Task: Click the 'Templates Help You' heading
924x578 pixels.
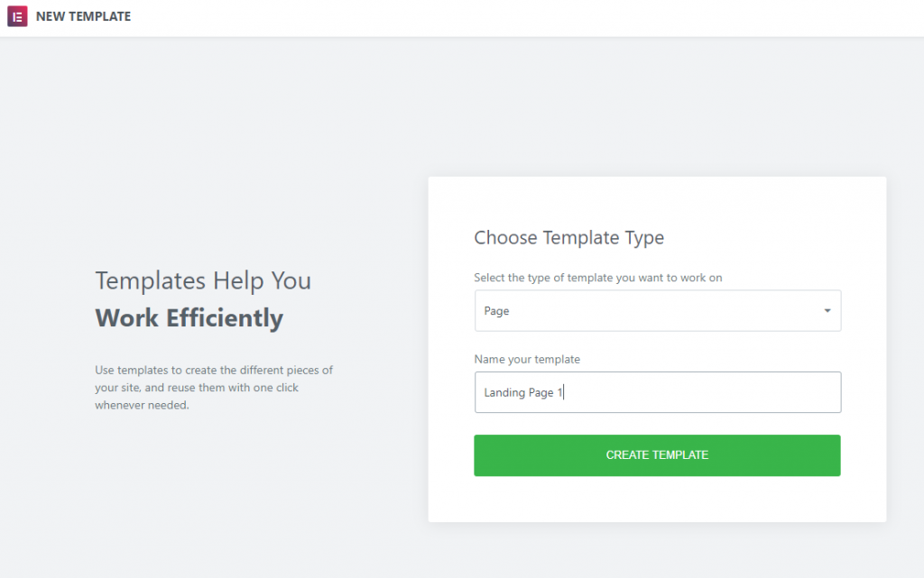Action: (x=203, y=280)
